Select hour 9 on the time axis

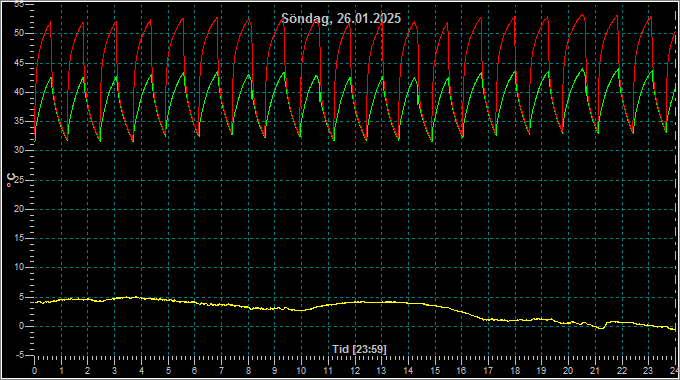pos(275,371)
